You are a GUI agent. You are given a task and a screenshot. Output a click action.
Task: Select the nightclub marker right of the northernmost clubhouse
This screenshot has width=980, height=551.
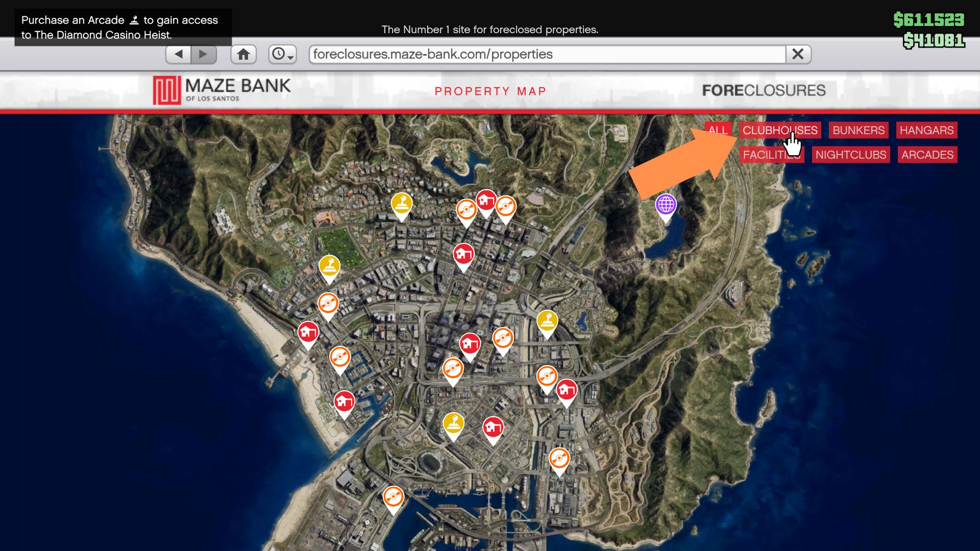(506, 208)
